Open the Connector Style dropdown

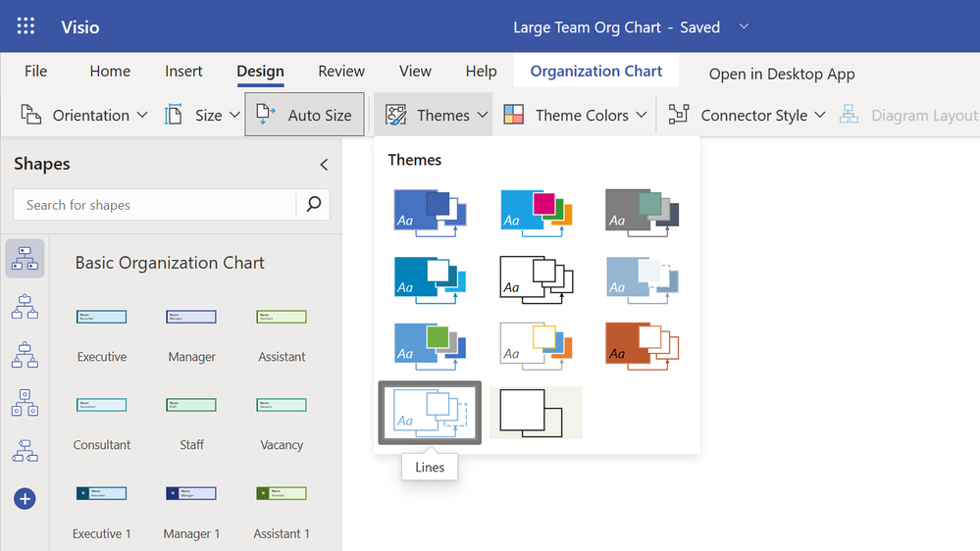(748, 115)
